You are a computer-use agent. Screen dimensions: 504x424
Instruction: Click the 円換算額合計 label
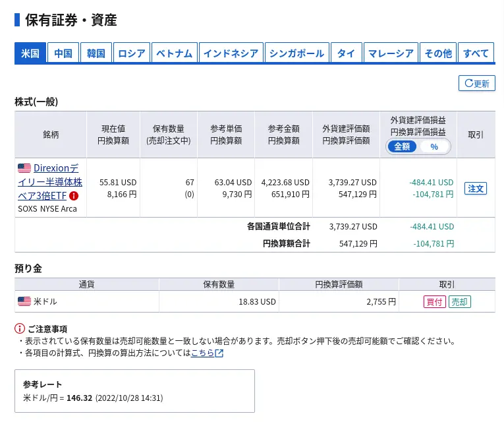coord(287,243)
